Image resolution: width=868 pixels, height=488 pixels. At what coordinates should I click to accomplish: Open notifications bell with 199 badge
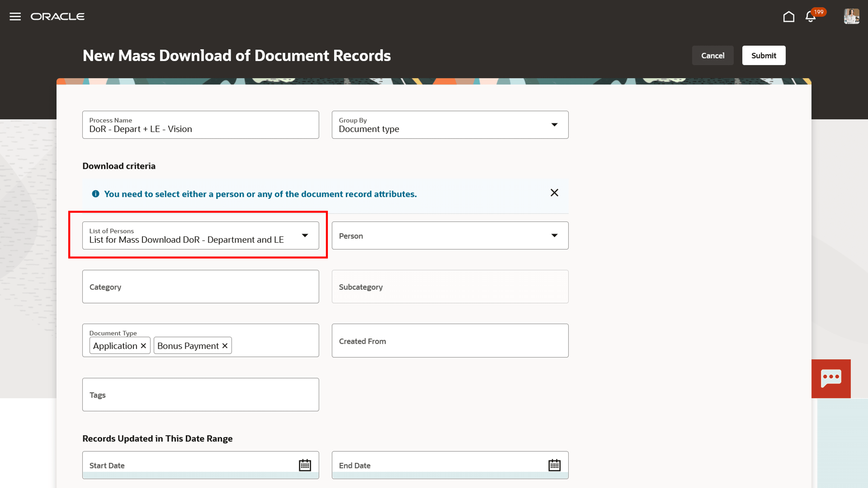point(811,17)
